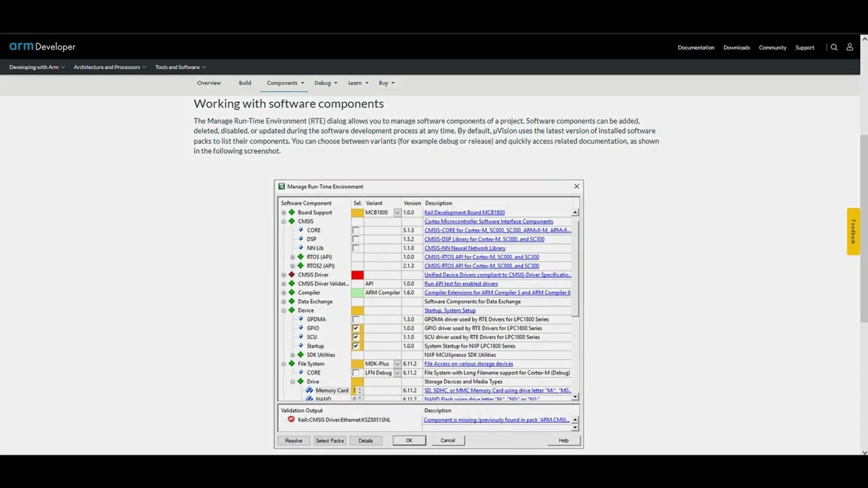The height and width of the screenshot is (488, 868).
Task: Check the NN Lib checkbox
Action: pyautogui.click(x=355, y=248)
